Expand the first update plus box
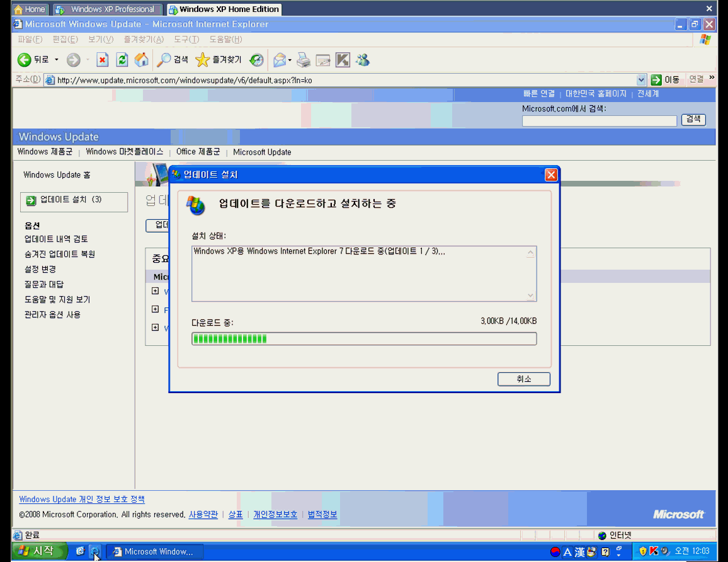This screenshot has width=728, height=562. point(155,290)
